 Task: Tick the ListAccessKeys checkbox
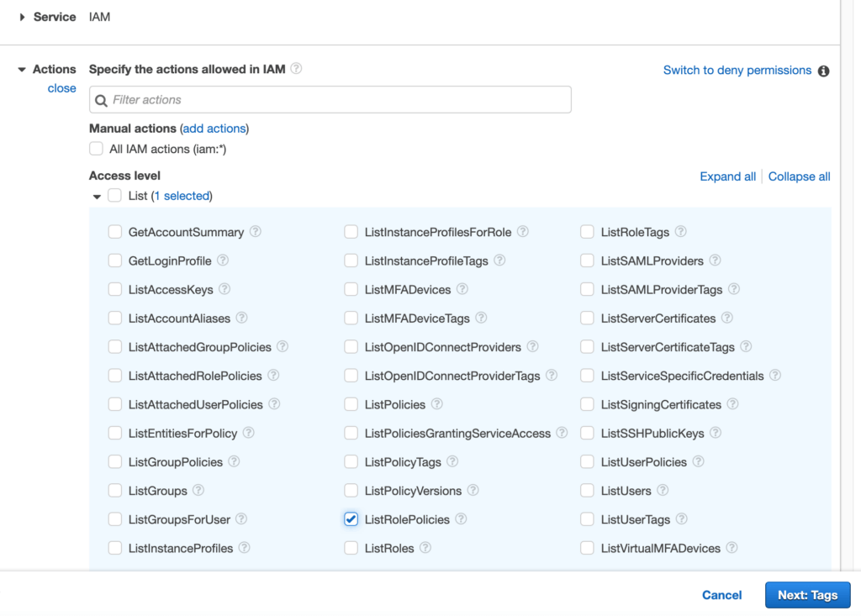coord(115,289)
